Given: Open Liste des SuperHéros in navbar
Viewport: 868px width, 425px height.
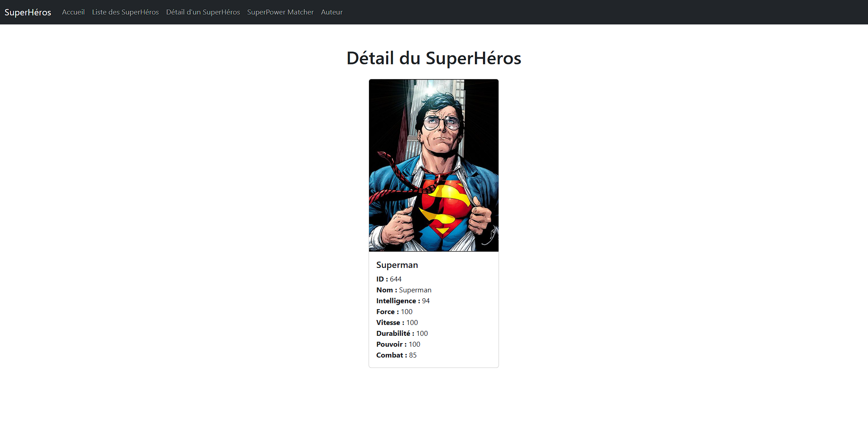Looking at the screenshot, I should 125,12.
